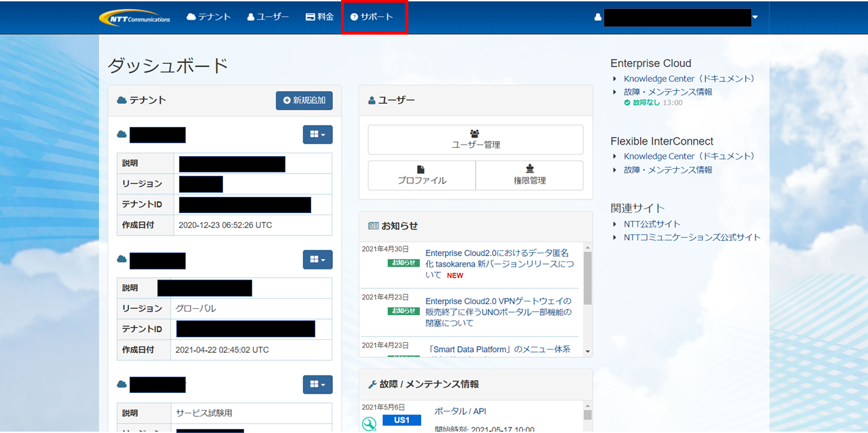Click the 2021年4月30日 news date
Viewport: 868px width, 433px height.
[385, 249]
